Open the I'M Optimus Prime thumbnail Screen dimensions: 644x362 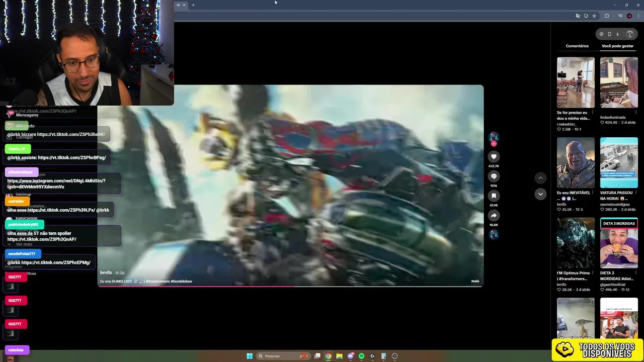[x=576, y=243]
